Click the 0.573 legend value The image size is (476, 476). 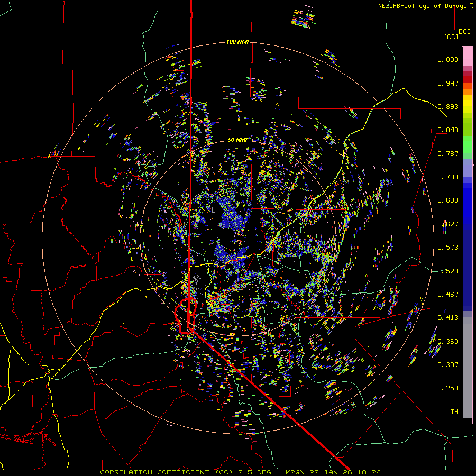(448, 248)
